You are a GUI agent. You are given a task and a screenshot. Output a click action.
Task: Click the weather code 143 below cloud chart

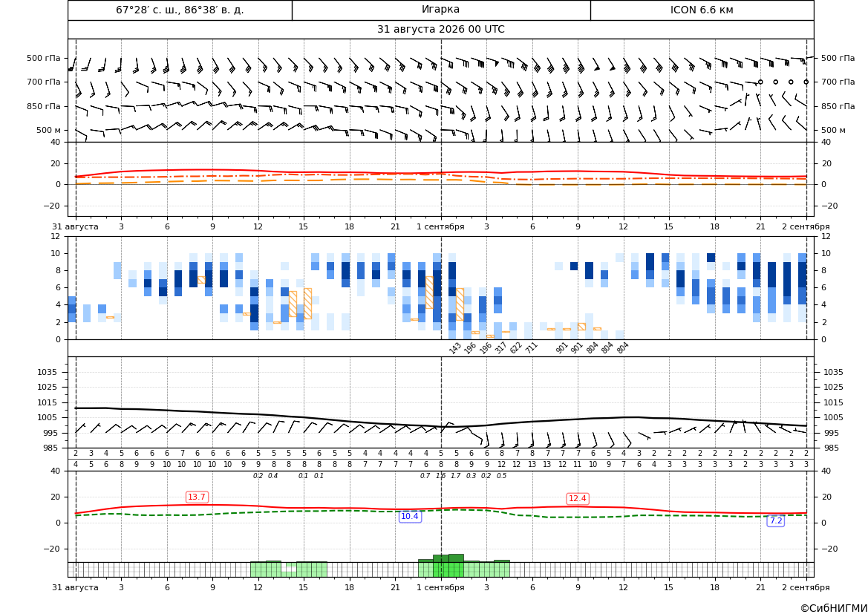coord(455,348)
